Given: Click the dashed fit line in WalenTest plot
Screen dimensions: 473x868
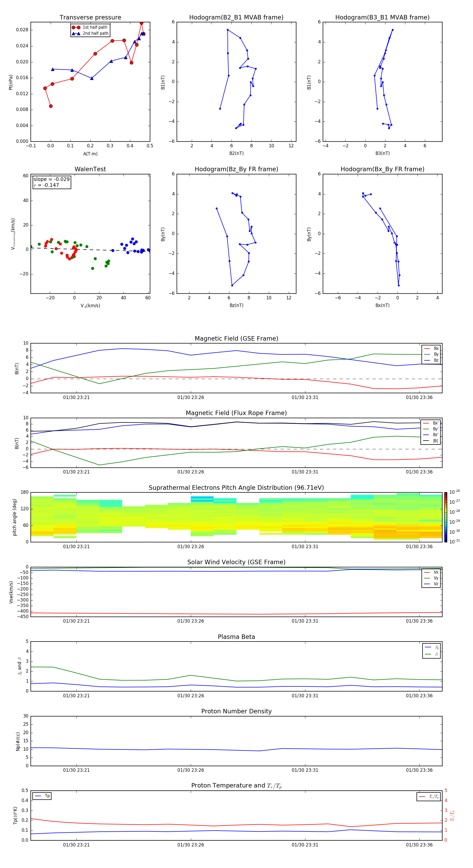Looking at the screenshot, I should (x=90, y=249).
